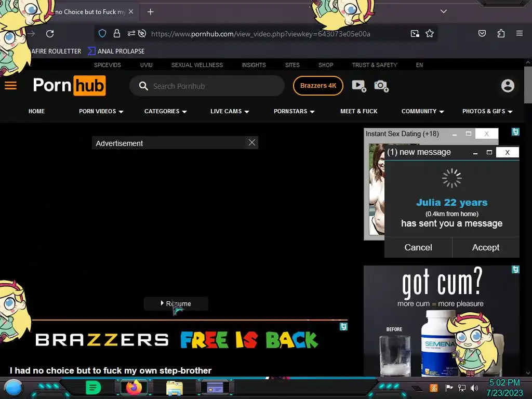Click the magnifier search icon
Screen dimensions: 532x399
[x=143, y=86]
